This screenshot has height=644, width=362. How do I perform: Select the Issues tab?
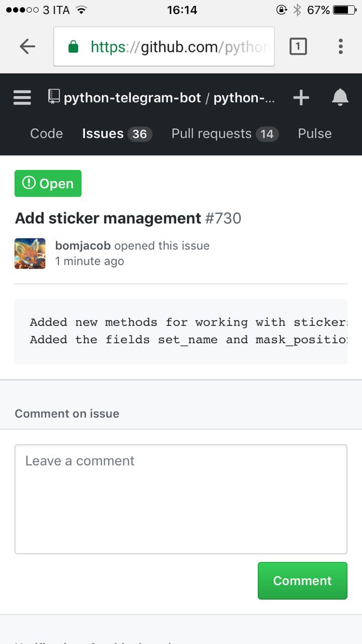coord(103,133)
